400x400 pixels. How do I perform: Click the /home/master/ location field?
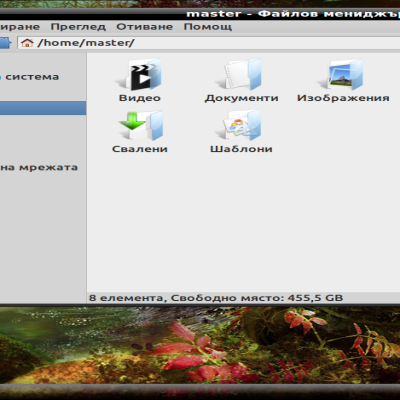click(209, 43)
